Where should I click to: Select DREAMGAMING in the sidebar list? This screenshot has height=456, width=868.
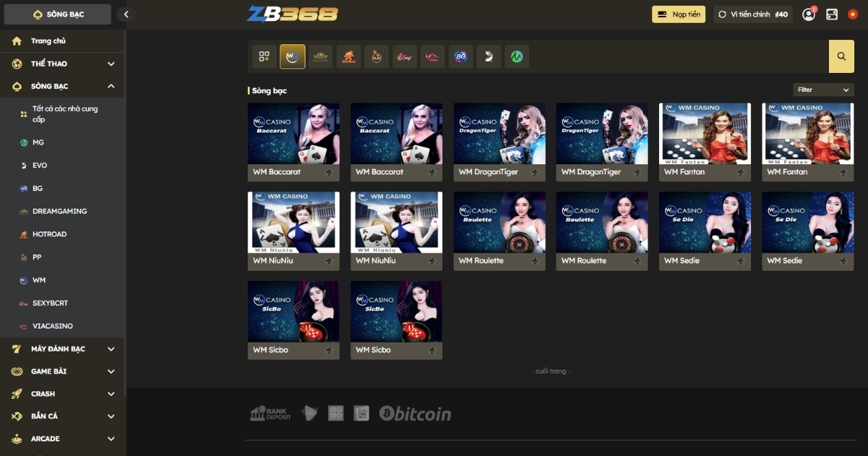tap(59, 211)
